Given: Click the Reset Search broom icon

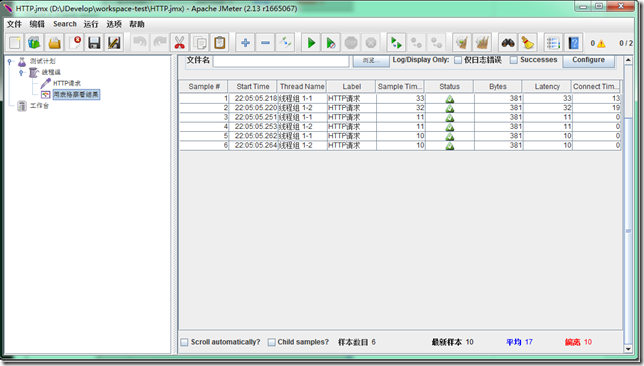Looking at the screenshot, I should pos(527,43).
